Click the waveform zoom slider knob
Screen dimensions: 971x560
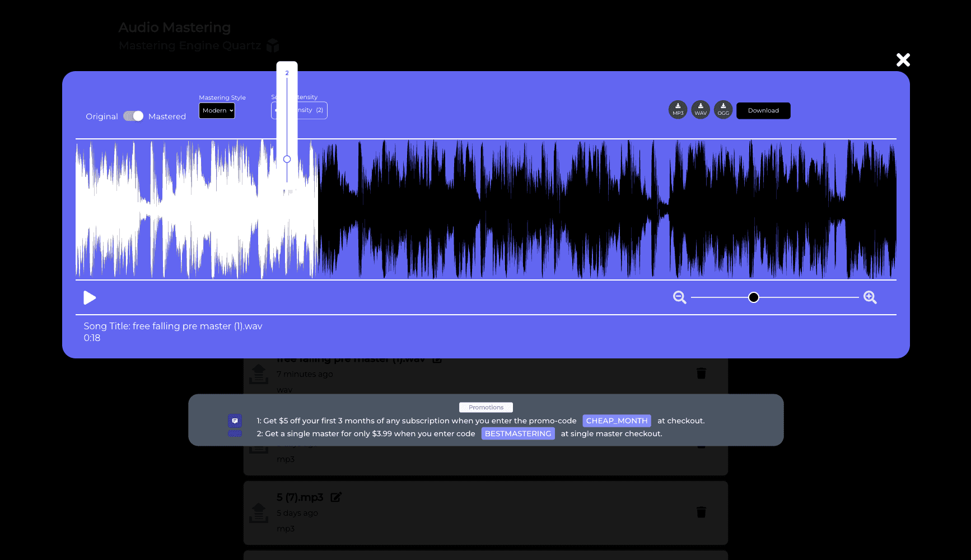coord(754,297)
